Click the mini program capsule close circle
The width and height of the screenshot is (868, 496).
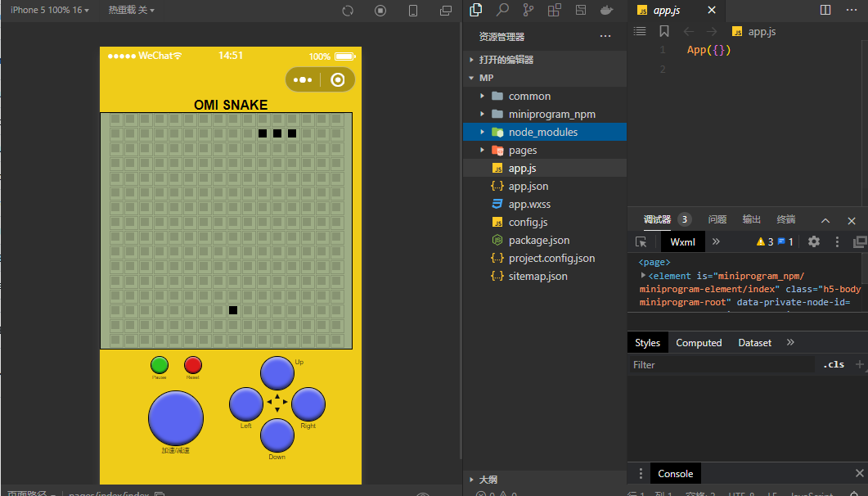[x=338, y=79]
